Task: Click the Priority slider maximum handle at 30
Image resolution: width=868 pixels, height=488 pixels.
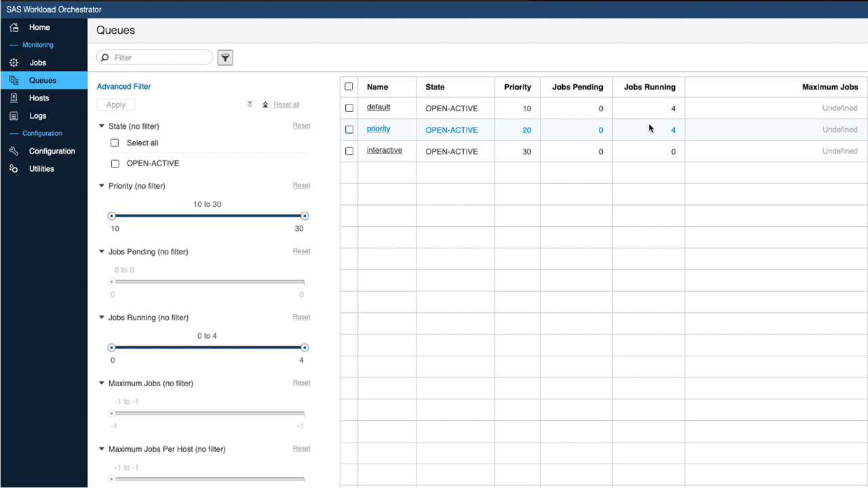Action: click(304, 216)
